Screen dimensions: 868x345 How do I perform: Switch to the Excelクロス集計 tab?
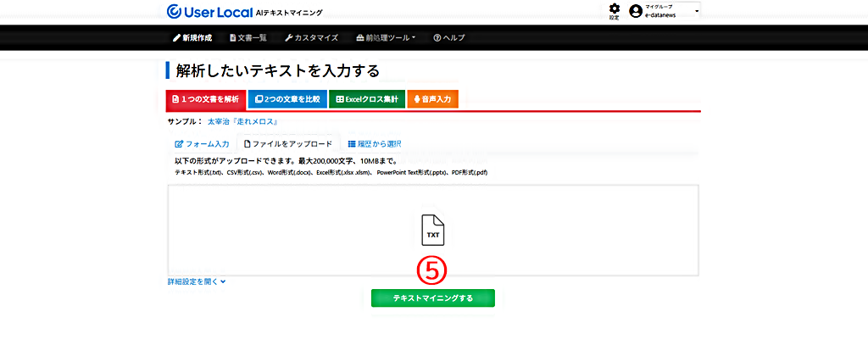[x=367, y=100]
